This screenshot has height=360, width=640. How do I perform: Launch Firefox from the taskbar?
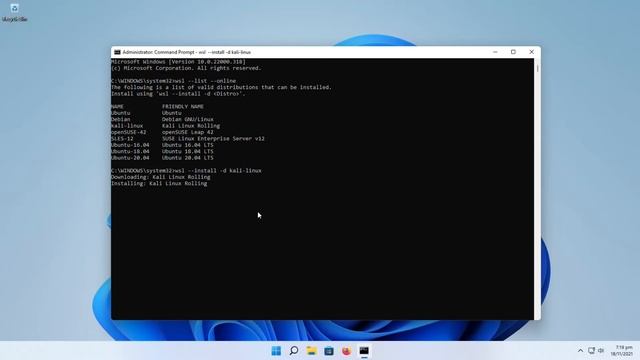[x=347, y=351]
